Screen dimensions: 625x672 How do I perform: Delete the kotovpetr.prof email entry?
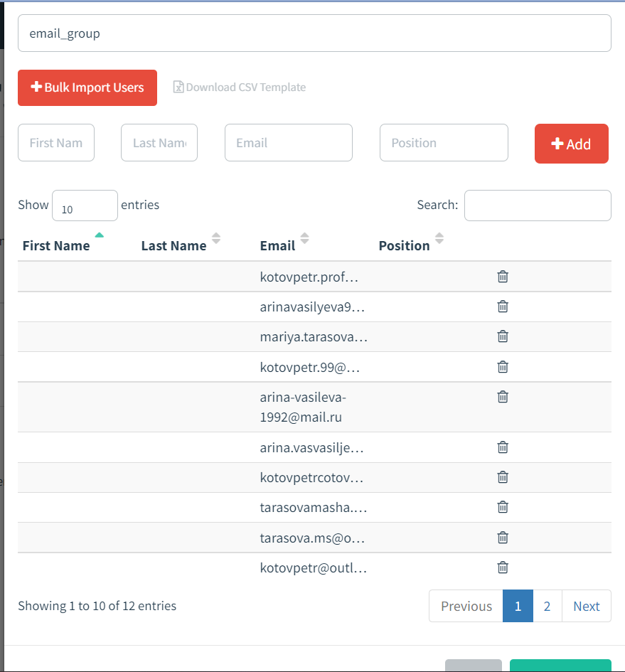coord(503,277)
